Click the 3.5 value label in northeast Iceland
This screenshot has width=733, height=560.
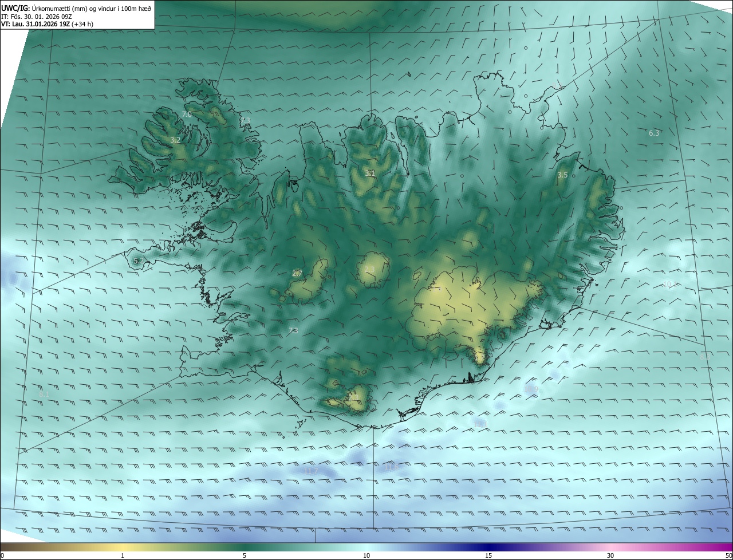pyautogui.click(x=562, y=175)
